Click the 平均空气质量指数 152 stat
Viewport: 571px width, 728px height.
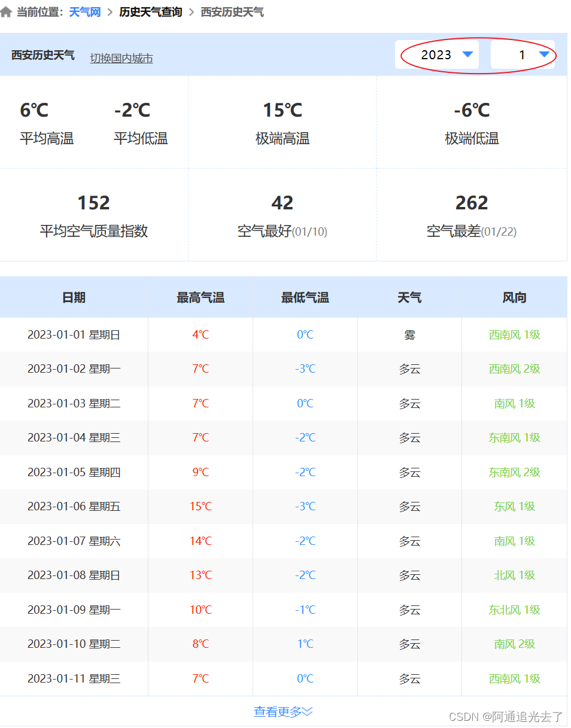pyautogui.click(x=94, y=216)
